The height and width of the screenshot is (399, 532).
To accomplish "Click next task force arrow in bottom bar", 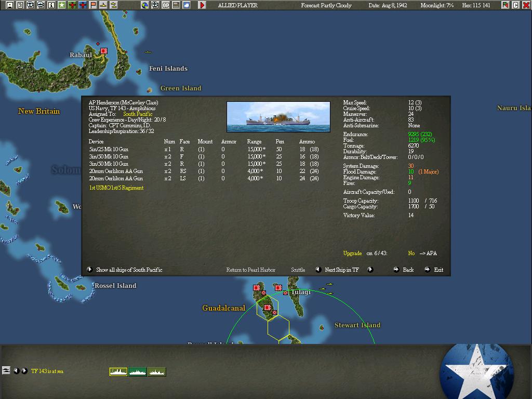I will pyautogui.click(x=24, y=371).
